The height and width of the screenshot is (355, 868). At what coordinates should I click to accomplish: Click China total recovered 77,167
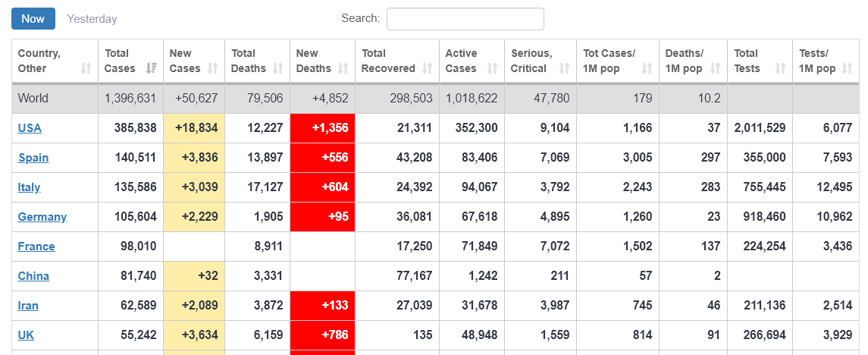coord(414,276)
